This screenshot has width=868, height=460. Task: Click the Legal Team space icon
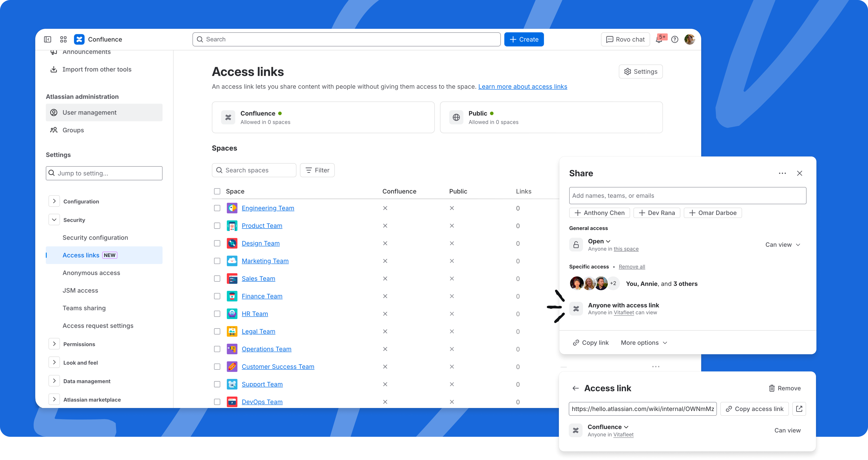[x=232, y=331]
